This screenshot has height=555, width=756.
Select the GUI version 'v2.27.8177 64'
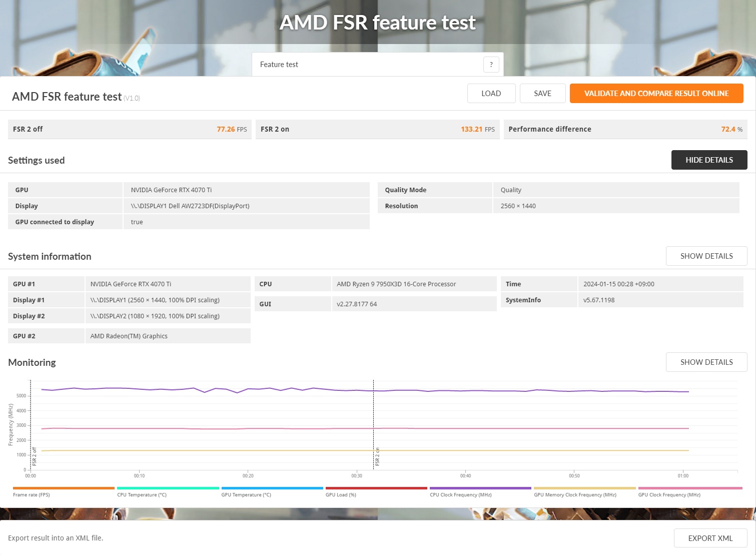pyautogui.click(x=357, y=304)
